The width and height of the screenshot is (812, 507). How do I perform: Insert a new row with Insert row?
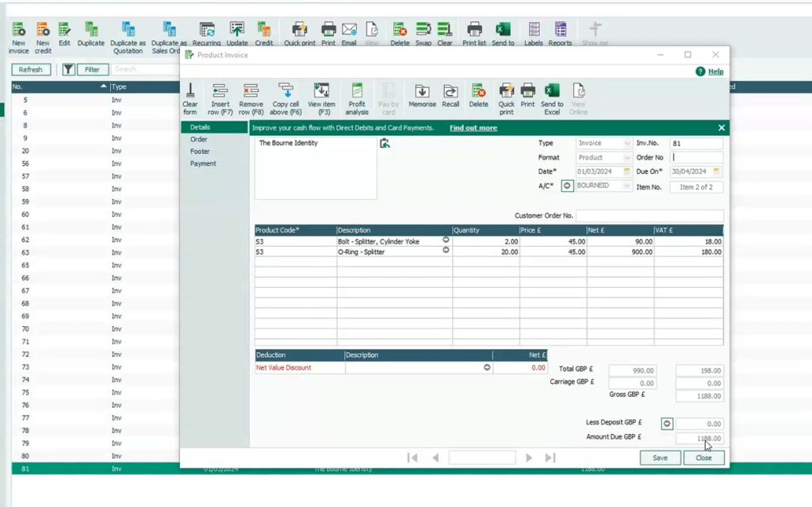(x=220, y=97)
